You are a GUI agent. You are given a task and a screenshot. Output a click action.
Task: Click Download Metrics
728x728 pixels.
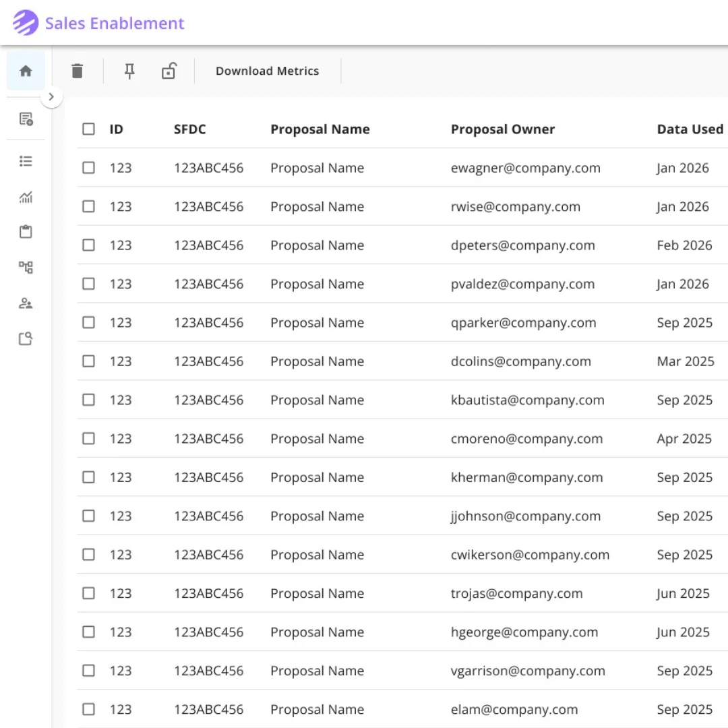(x=267, y=70)
